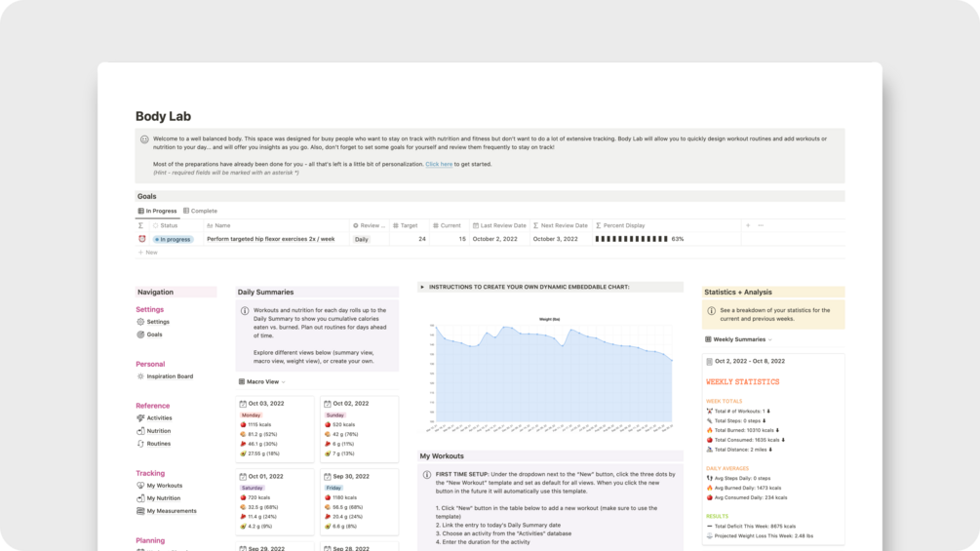Click the Review column header
Image resolution: width=980 pixels, height=551 pixels.
point(369,225)
